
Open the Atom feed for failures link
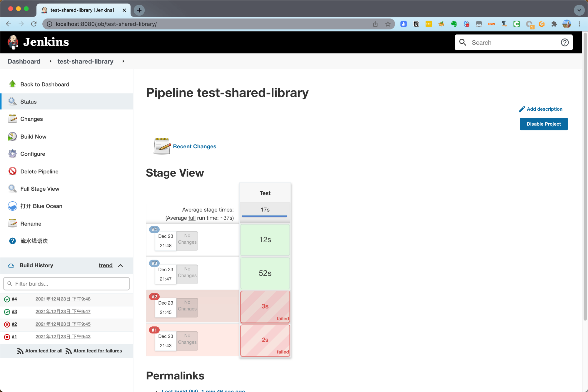[97, 351]
